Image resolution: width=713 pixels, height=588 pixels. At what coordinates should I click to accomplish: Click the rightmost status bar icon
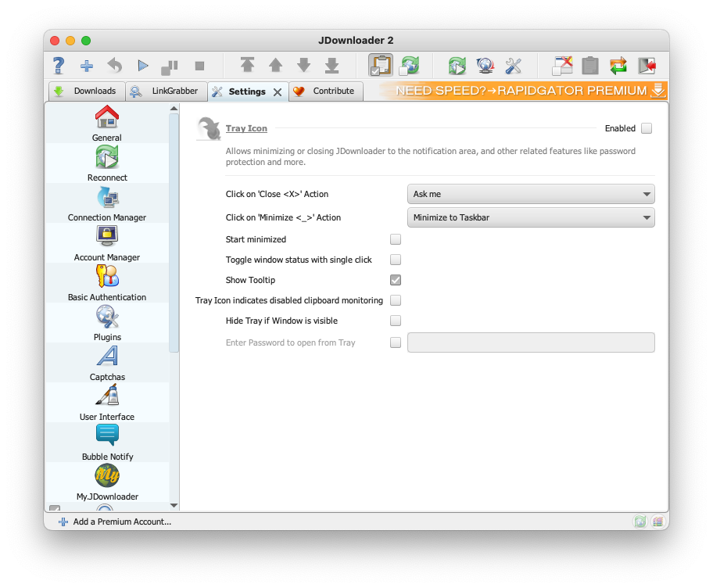tap(657, 522)
